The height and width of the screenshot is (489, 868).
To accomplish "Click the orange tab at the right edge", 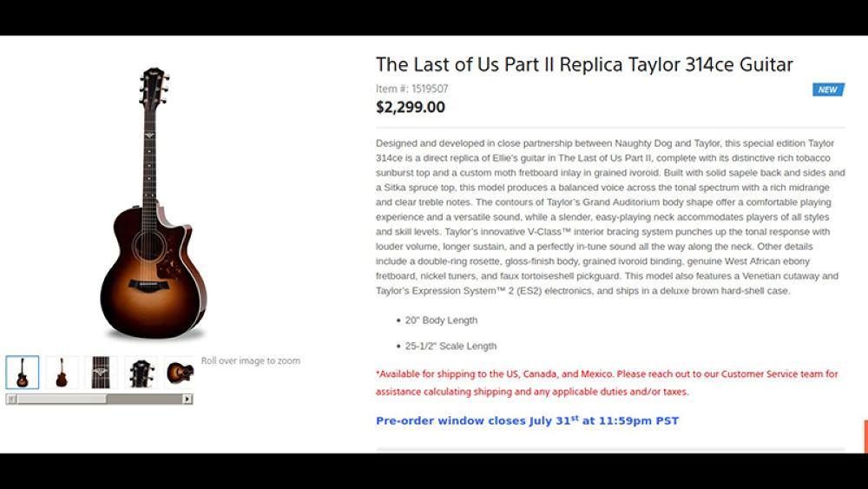I will point(865,436).
